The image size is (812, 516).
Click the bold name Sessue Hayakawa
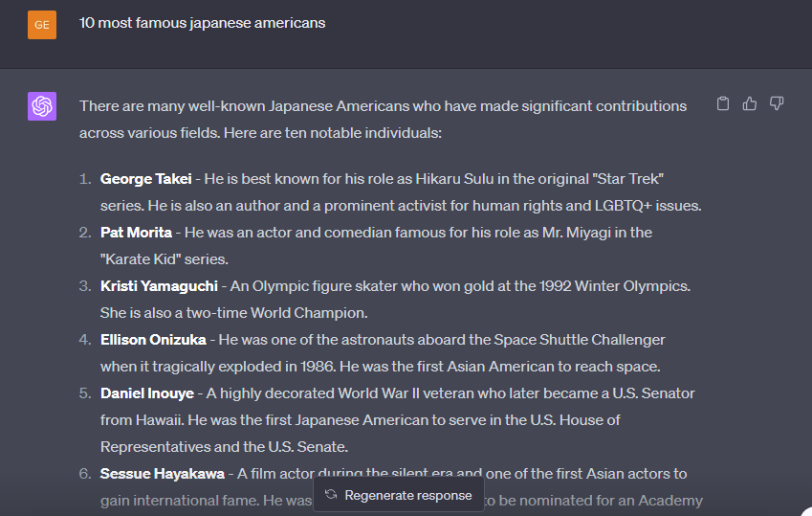(163, 474)
